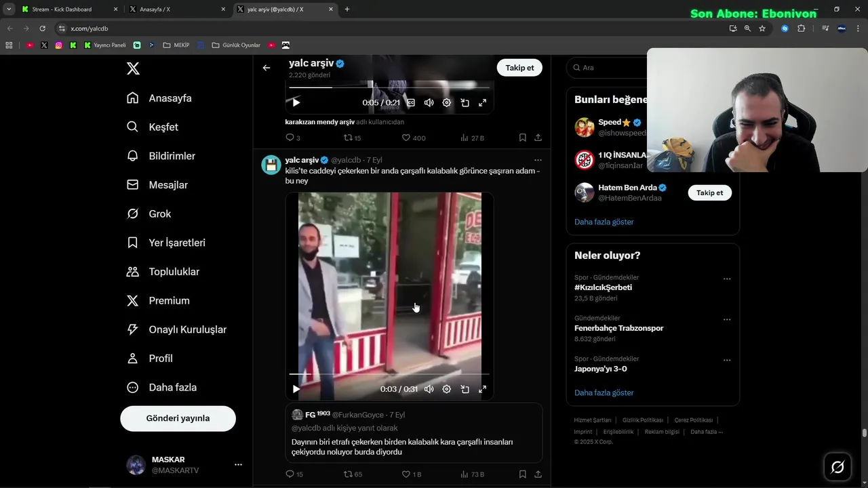Open a new browser tab

pyautogui.click(x=347, y=9)
